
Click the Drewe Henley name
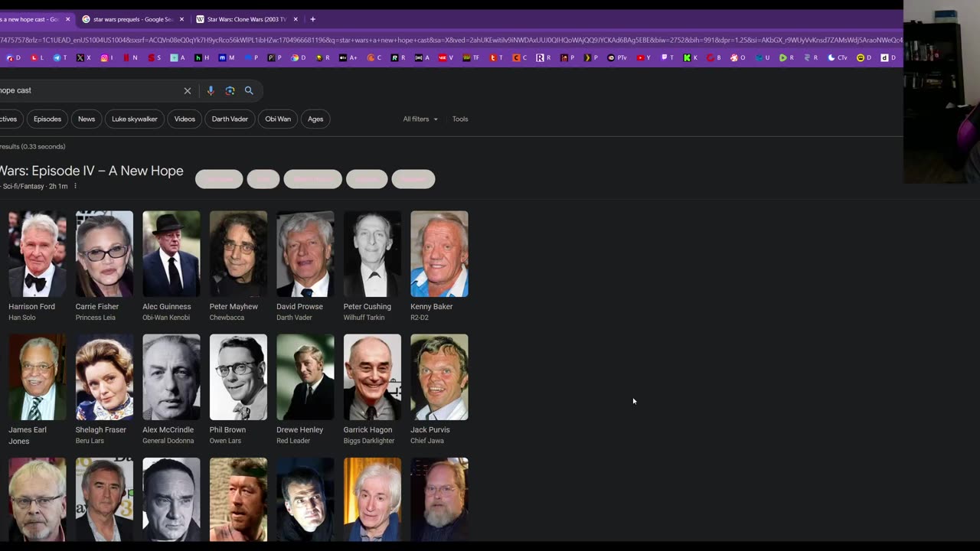click(x=300, y=430)
